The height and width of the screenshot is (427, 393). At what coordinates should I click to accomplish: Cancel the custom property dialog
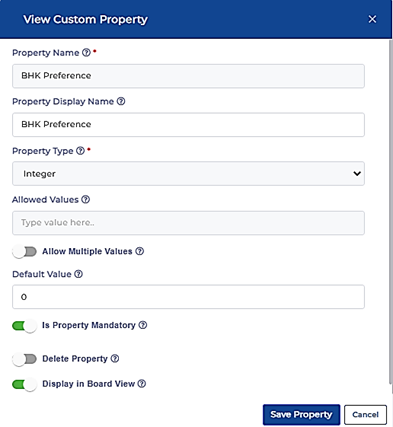[x=365, y=415]
